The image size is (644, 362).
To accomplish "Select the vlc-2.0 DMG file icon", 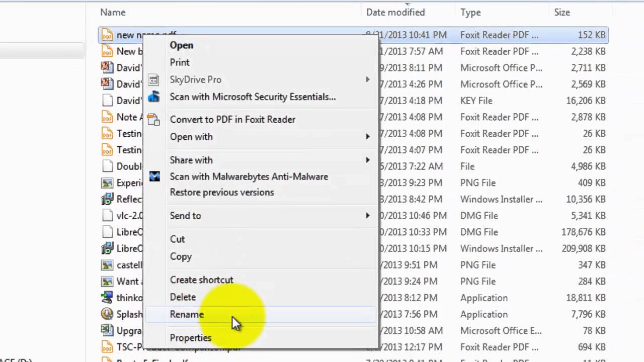I will 107,216.
